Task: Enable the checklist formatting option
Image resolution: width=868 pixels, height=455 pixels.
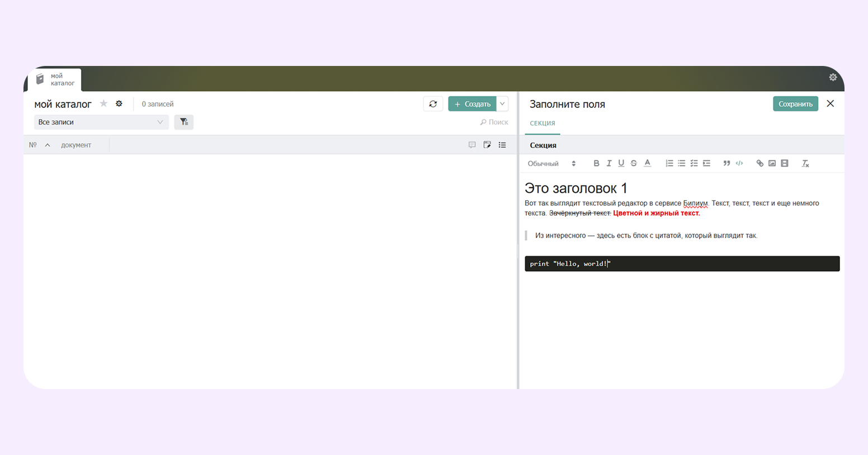Action: click(x=694, y=163)
